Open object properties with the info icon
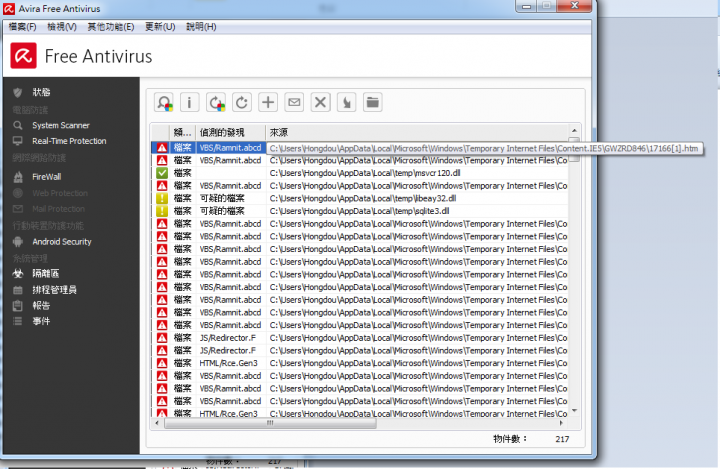720x469 pixels. coord(190,102)
